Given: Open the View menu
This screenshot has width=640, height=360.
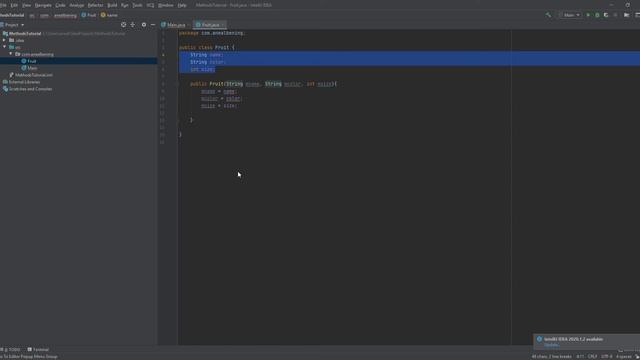Looking at the screenshot, I should coord(27,5).
